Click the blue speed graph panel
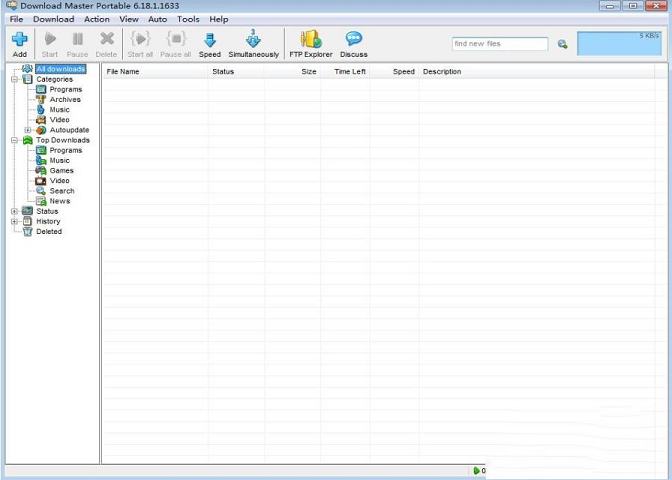Image resolution: width=672 pixels, height=480 pixels. coord(619,43)
